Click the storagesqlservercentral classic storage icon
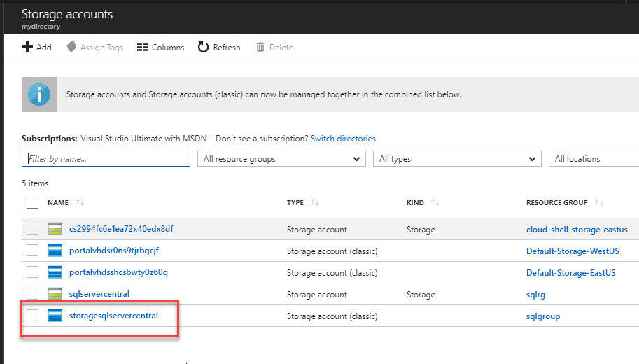The width and height of the screenshot is (639, 364). [x=55, y=316]
